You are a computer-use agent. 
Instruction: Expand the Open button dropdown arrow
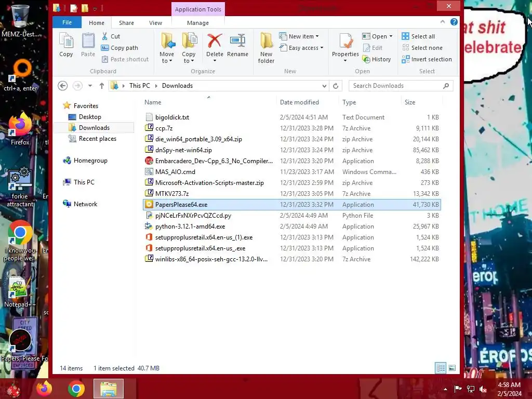click(391, 36)
